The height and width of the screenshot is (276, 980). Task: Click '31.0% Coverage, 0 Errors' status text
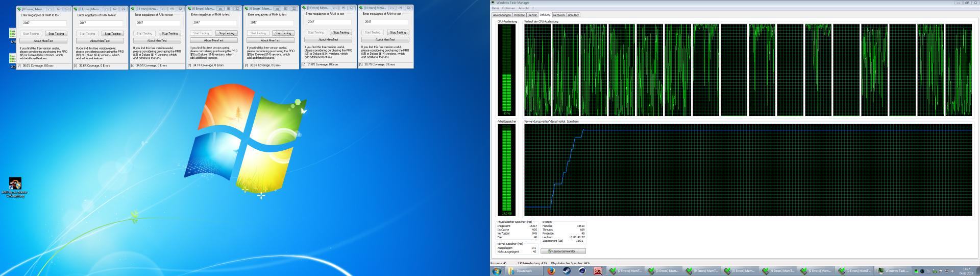323,64
